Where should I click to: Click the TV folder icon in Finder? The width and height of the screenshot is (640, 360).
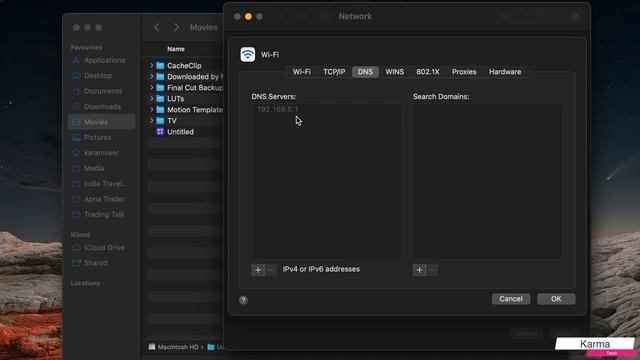tap(160, 121)
